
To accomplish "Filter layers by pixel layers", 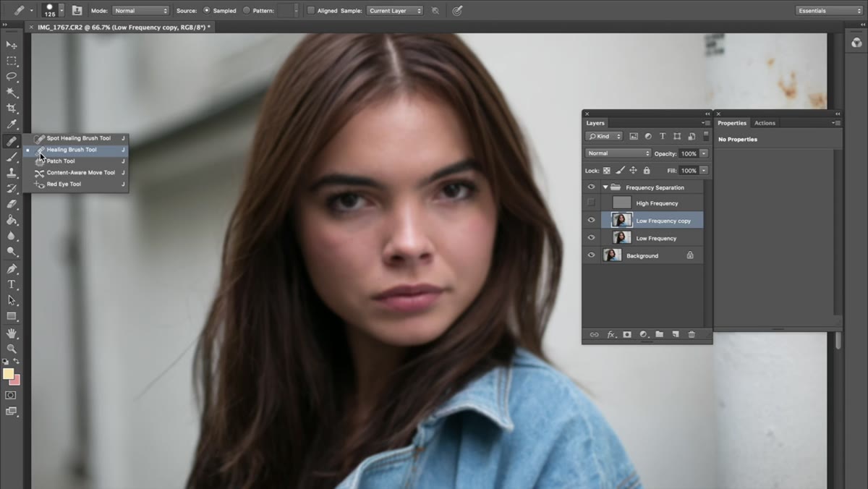I will tap(634, 136).
